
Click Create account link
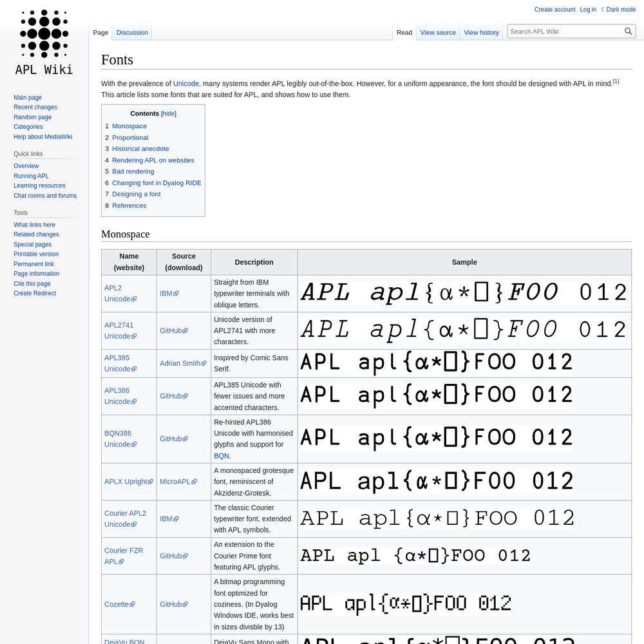tap(554, 10)
